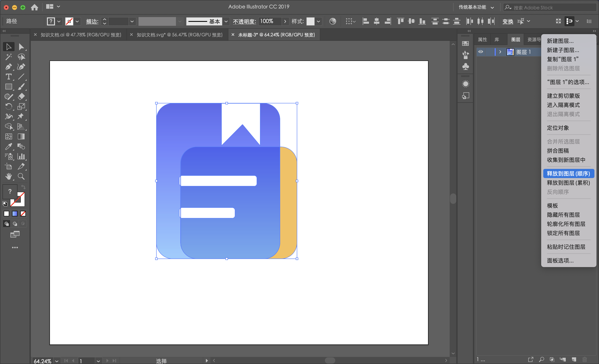The height and width of the screenshot is (364, 599).
Task: Enable Draw Behind mode
Action: click(15, 224)
